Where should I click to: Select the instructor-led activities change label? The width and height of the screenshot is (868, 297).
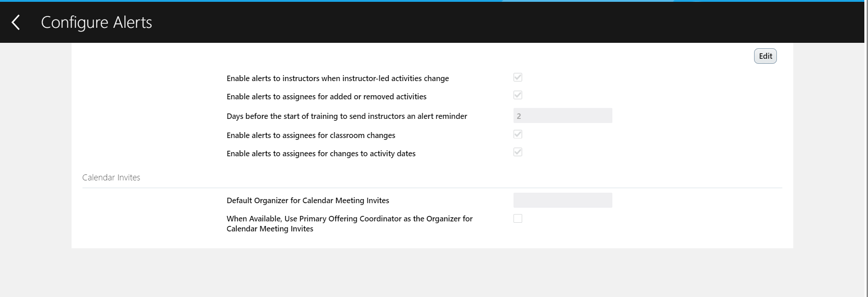[x=337, y=78]
